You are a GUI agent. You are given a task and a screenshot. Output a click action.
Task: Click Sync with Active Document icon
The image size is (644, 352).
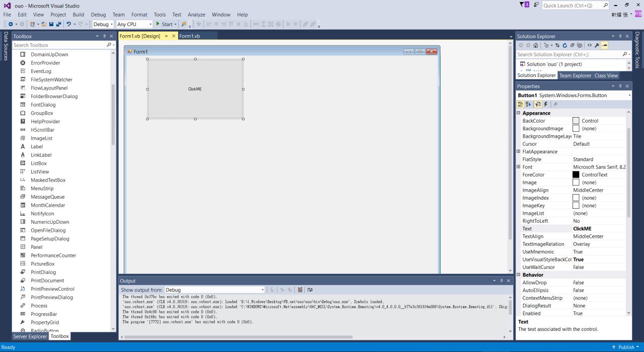coord(557,45)
